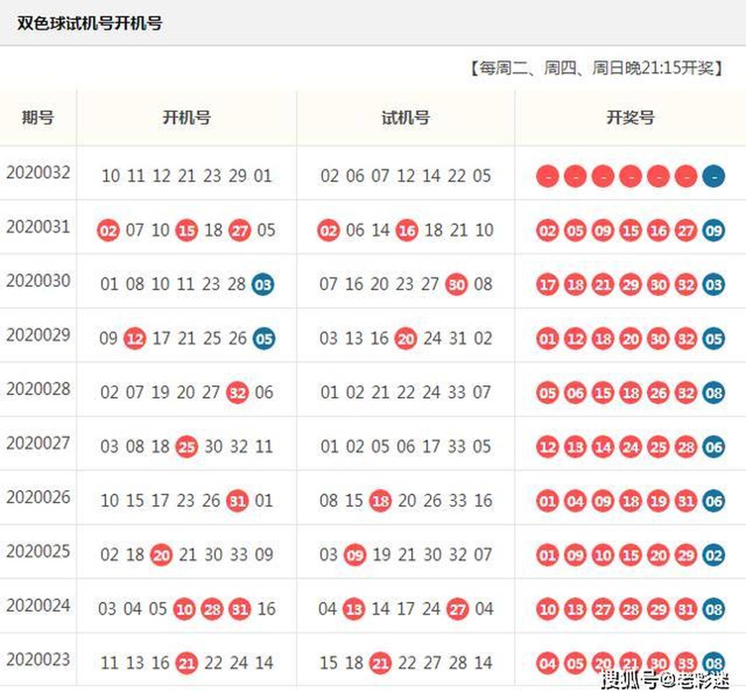Click blue ball 05 in 2020029 开机号 cell
746x700 pixels.
(x=264, y=339)
